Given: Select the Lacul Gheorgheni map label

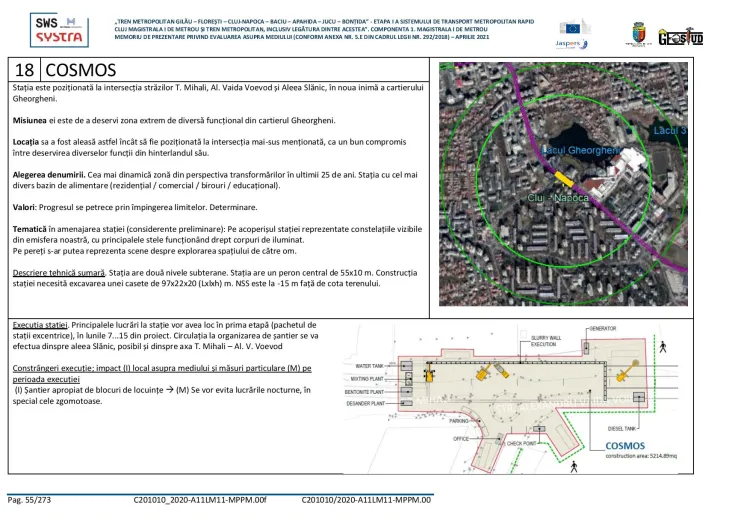Looking at the screenshot, I should point(585,151).
